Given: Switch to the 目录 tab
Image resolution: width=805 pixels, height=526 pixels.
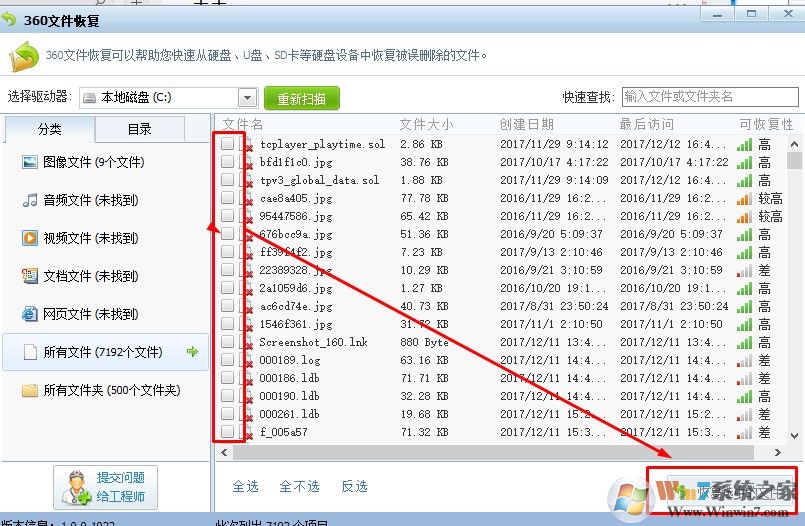Looking at the screenshot, I should 140,129.
